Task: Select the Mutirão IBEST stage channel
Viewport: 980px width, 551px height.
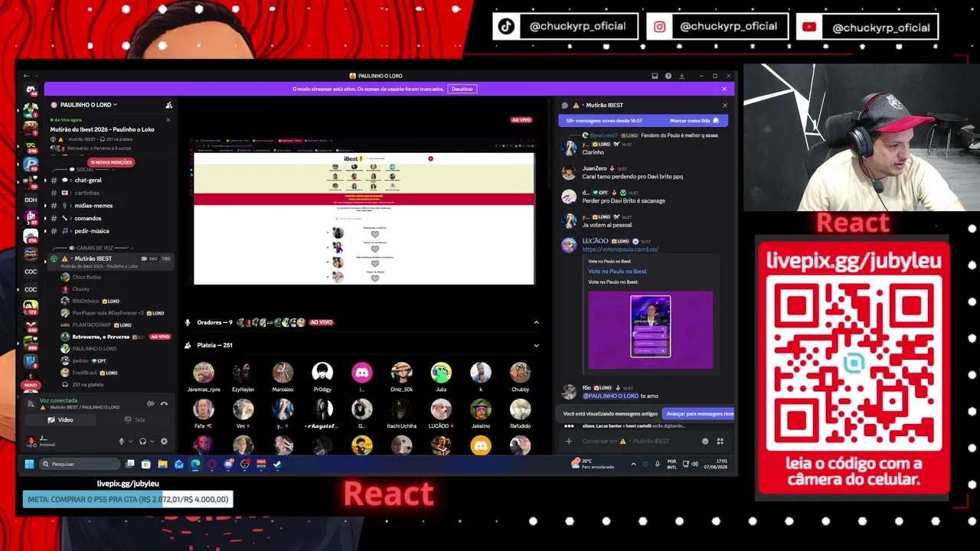Action: pyautogui.click(x=111, y=261)
